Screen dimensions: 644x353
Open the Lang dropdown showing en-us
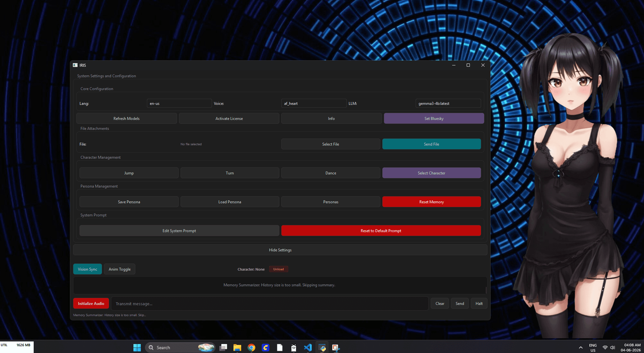(x=179, y=103)
